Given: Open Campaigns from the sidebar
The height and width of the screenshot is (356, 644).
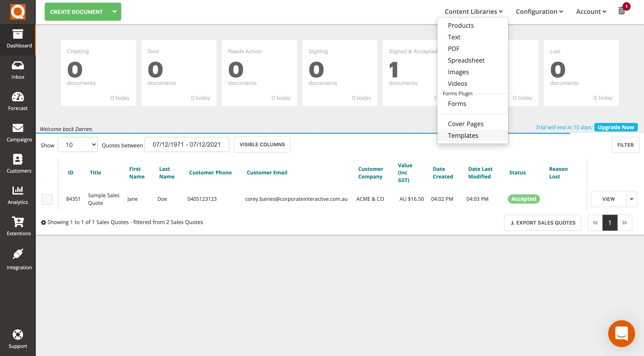Looking at the screenshot, I should (x=18, y=133).
